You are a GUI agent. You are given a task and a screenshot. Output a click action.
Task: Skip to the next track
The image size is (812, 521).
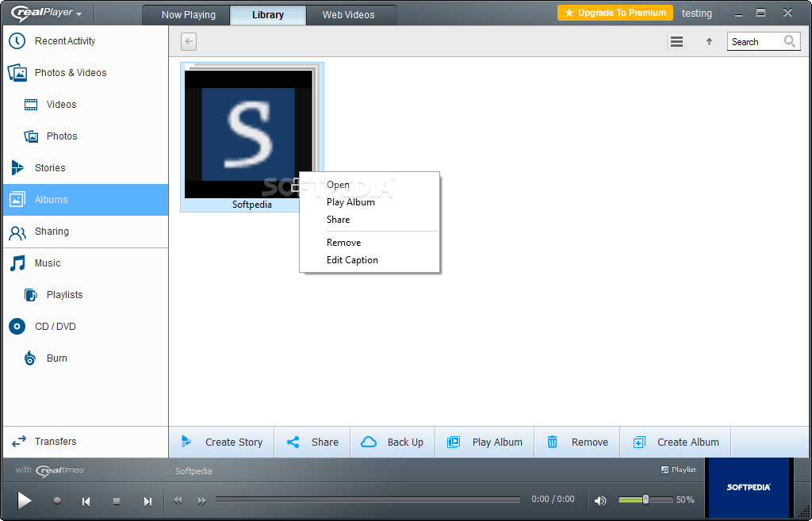(147, 501)
